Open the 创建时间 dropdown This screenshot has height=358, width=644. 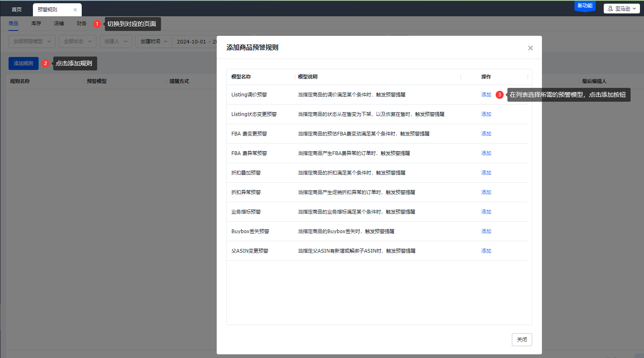pos(154,41)
